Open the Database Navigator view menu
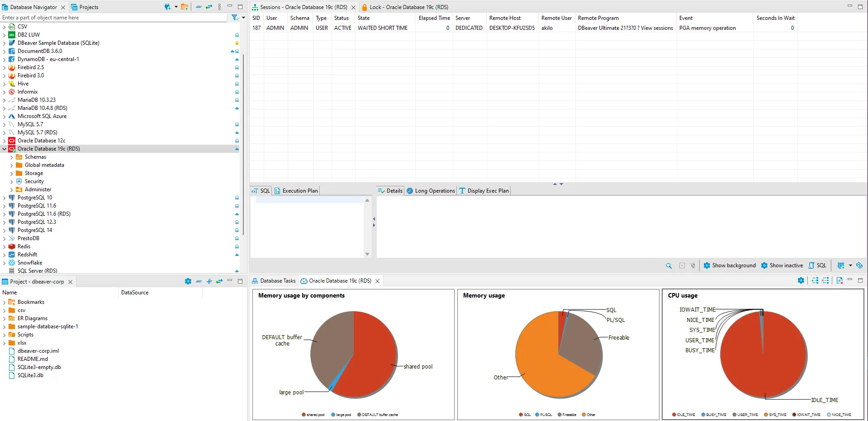The image size is (868, 421). (219, 7)
